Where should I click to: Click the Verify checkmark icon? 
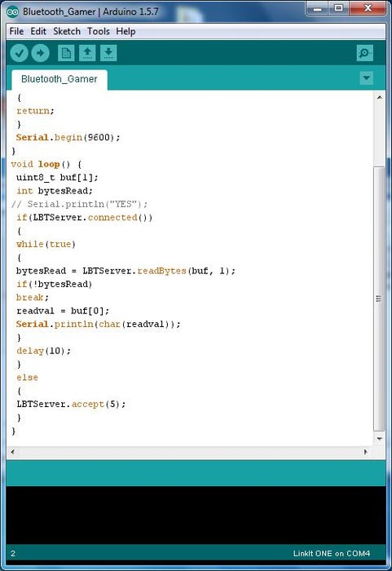[x=20, y=53]
